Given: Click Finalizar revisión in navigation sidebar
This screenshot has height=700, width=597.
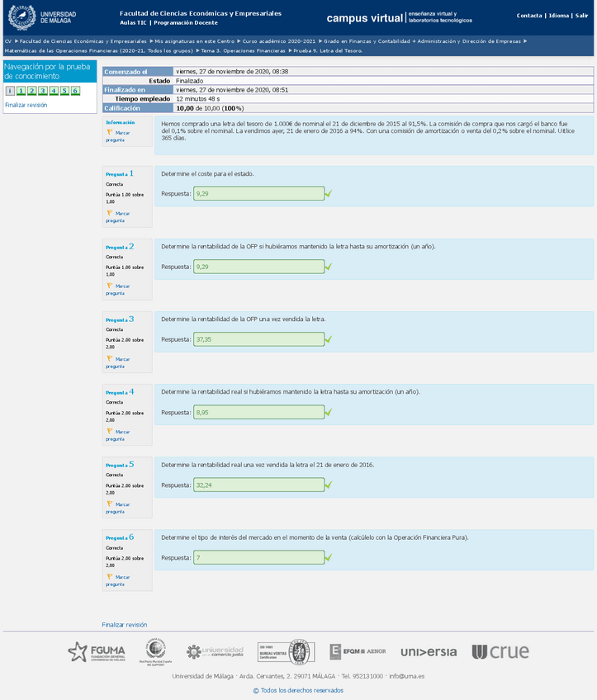Looking at the screenshot, I should tap(26, 105).
